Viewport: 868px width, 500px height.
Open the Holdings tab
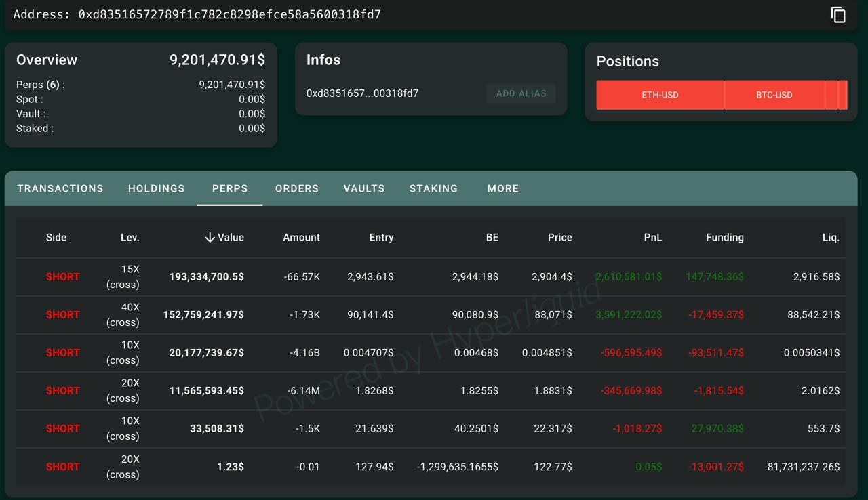click(156, 188)
